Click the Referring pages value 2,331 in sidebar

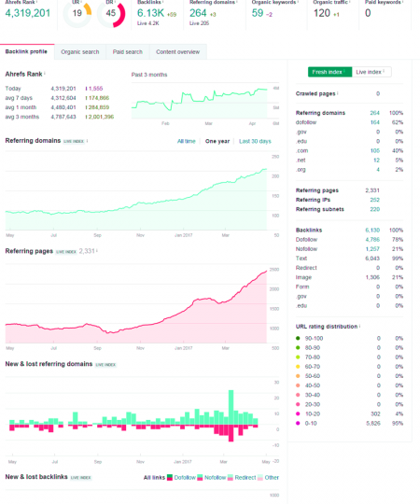pos(372,190)
